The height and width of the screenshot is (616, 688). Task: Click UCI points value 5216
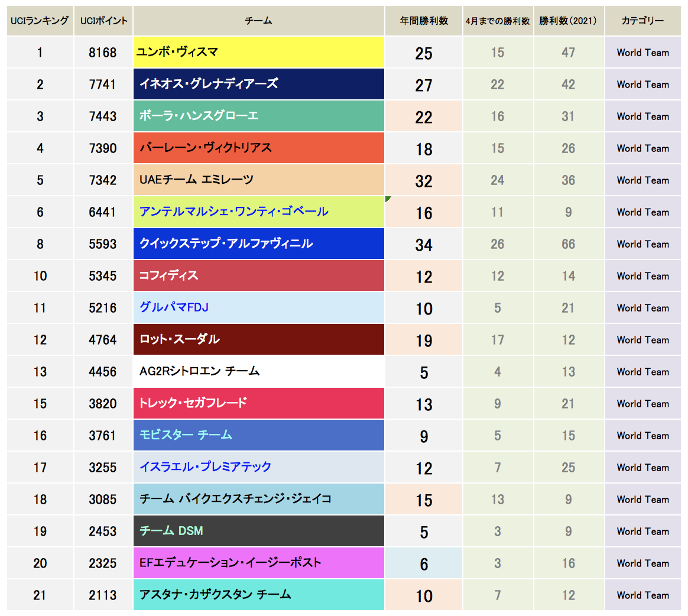103,308
